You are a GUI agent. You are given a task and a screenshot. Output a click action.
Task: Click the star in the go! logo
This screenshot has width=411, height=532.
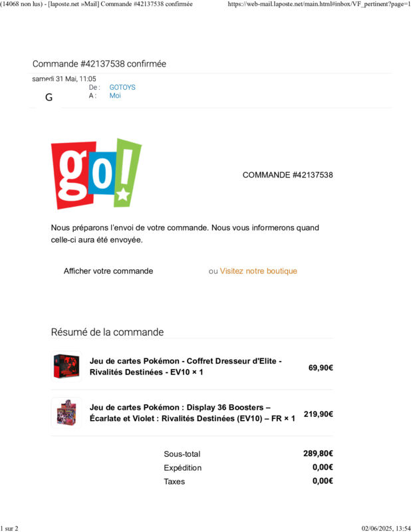coord(122,195)
